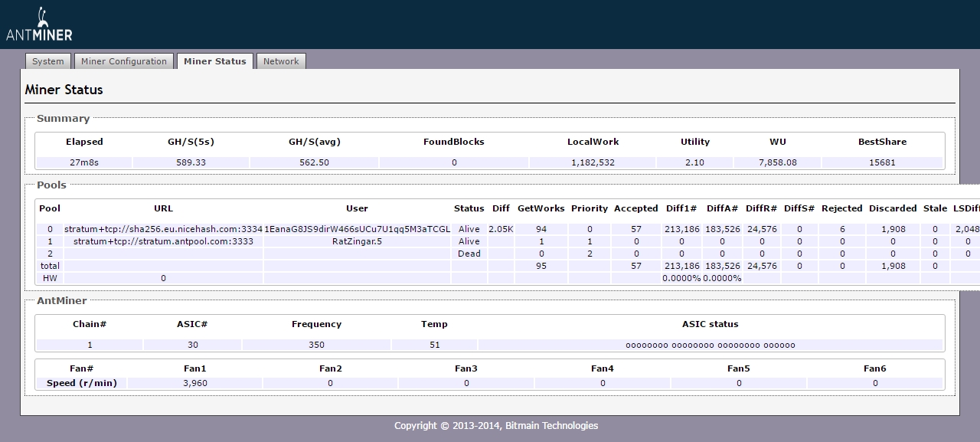Select the Miner Status tab
The image size is (980, 442).
pyautogui.click(x=215, y=61)
